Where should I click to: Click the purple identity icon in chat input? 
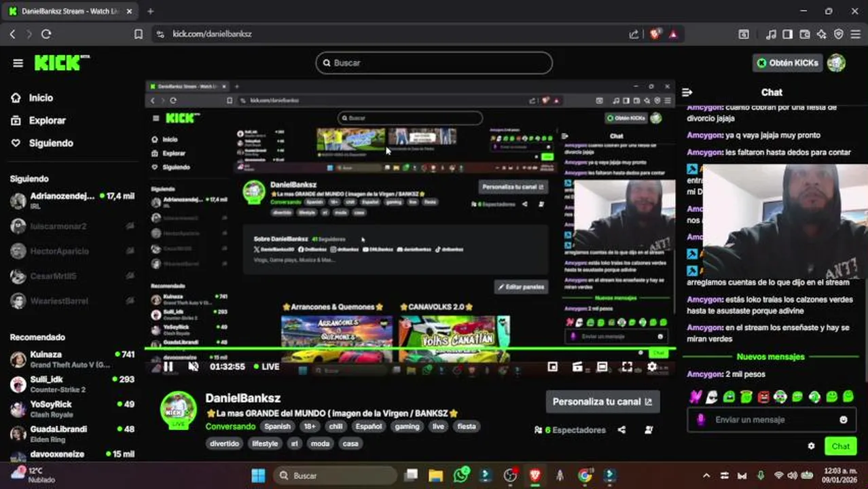point(701,420)
